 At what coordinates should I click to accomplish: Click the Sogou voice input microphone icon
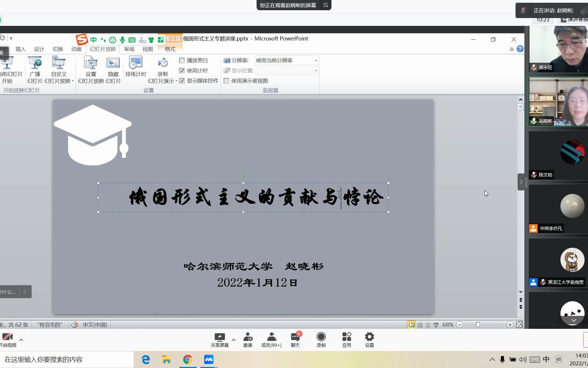click(122, 40)
